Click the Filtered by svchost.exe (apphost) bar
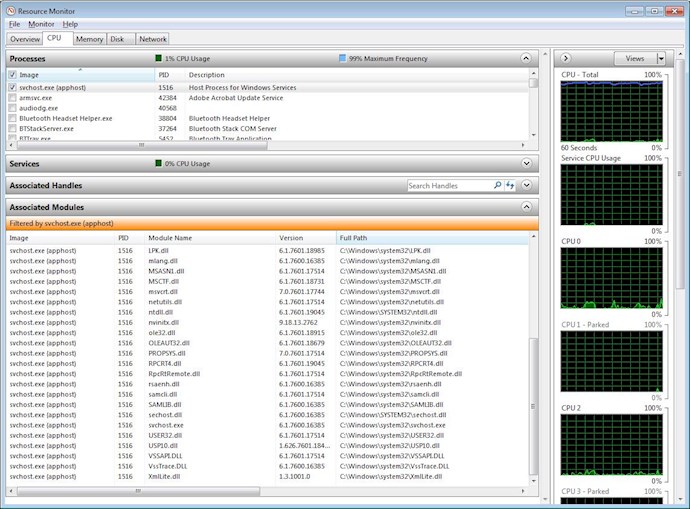 272,223
